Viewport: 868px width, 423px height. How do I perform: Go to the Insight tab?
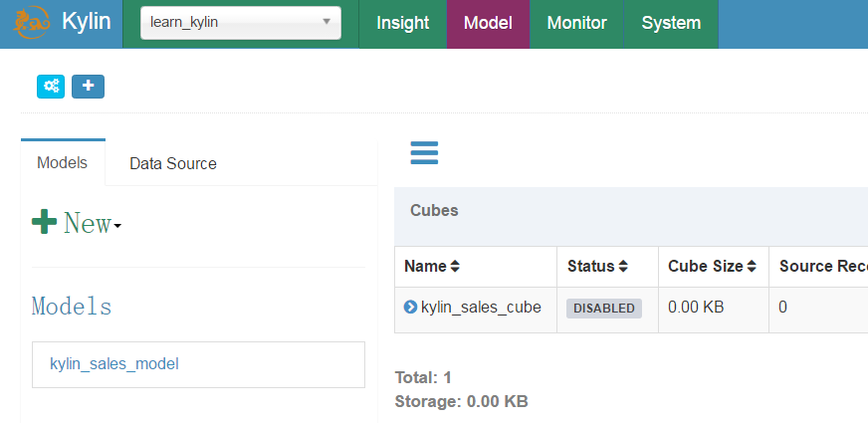(402, 24)
